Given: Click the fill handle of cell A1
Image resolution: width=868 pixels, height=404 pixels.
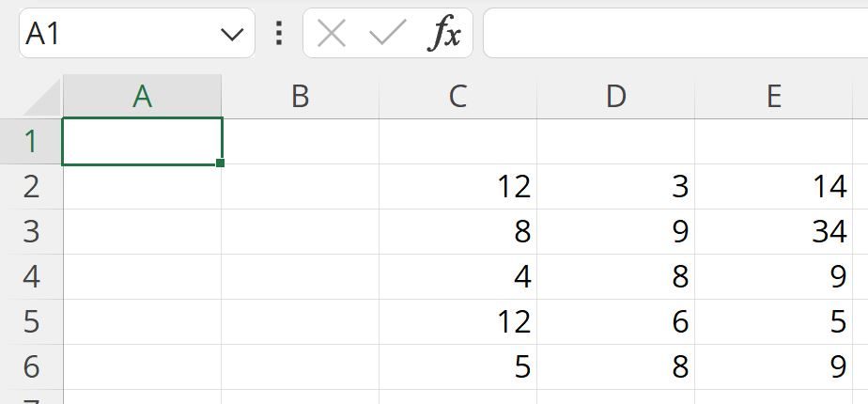Looking at the screenshot, I should (221, 163).
